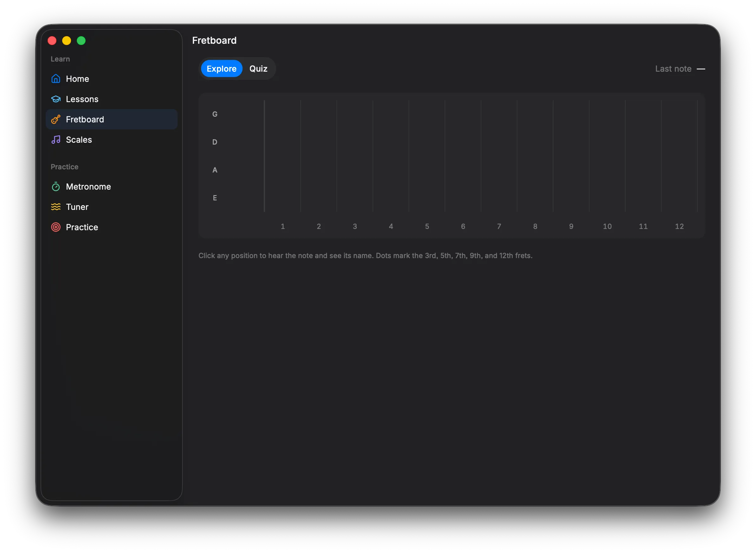
Task: Open the Scales label in sidebar
Action: (x=79, y=140)
